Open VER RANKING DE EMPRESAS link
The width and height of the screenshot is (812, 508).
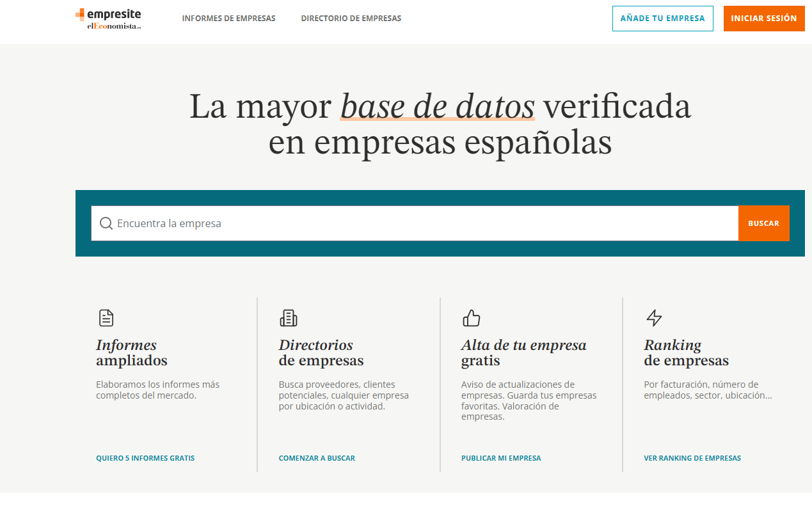point(692,458)
